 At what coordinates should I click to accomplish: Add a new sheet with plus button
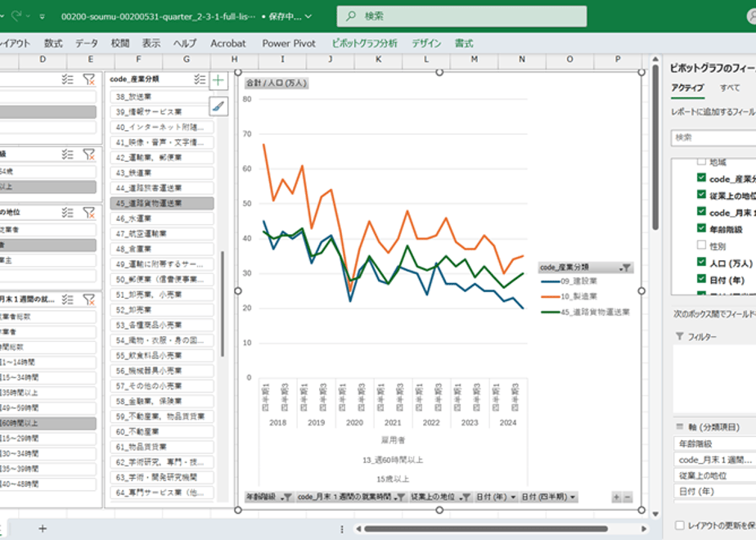click(x=43, y=529)
